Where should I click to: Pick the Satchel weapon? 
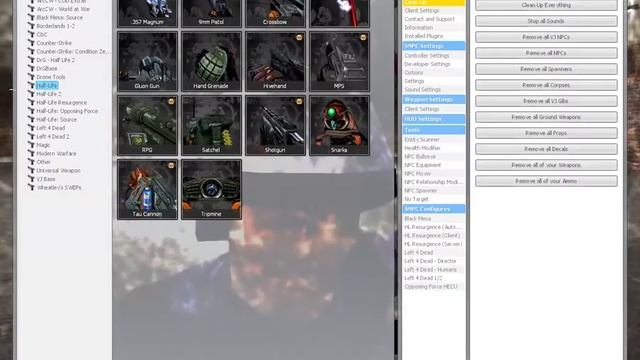[x=211, y=125]
